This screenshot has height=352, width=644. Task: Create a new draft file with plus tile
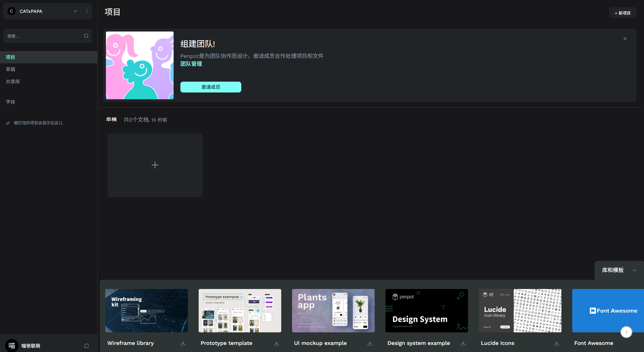click(x=155, y=165)
